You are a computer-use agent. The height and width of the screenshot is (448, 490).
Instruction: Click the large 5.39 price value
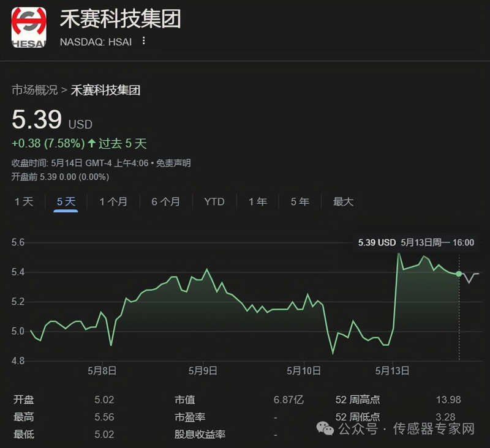point(37,119)
